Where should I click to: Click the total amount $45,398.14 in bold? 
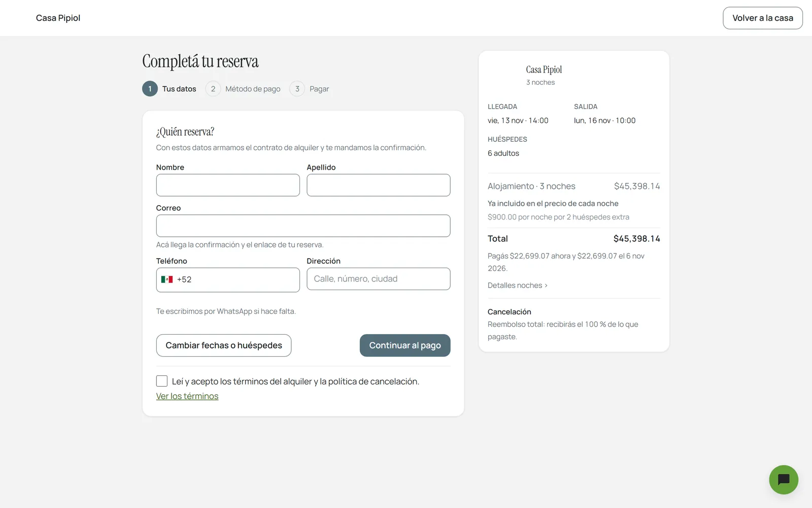[637, 239]
